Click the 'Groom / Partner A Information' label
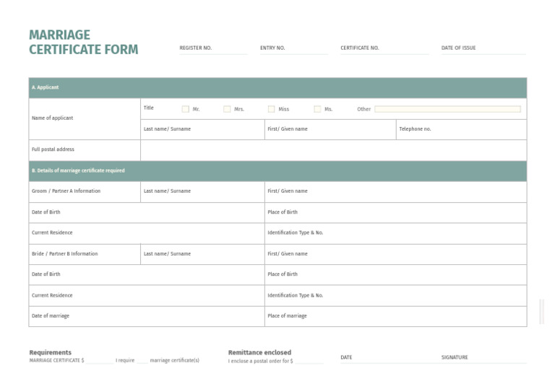555x392 pixels. [66, 191]
